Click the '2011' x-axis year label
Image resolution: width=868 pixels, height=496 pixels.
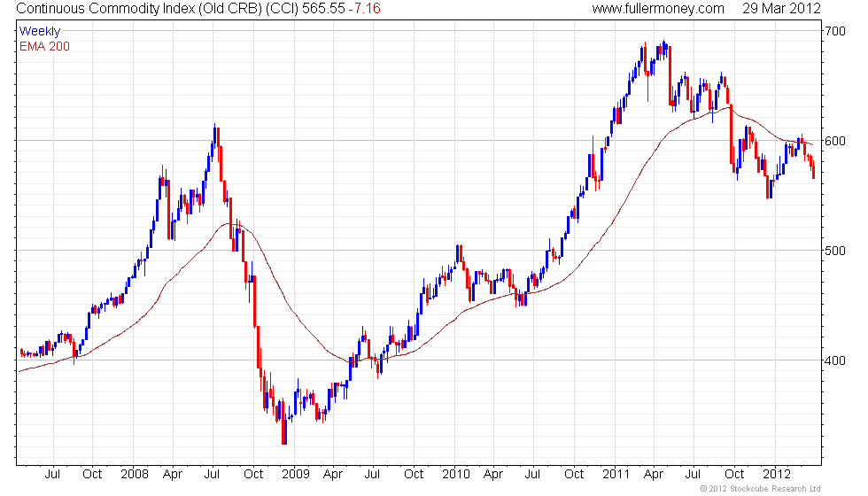click(616, 474)
